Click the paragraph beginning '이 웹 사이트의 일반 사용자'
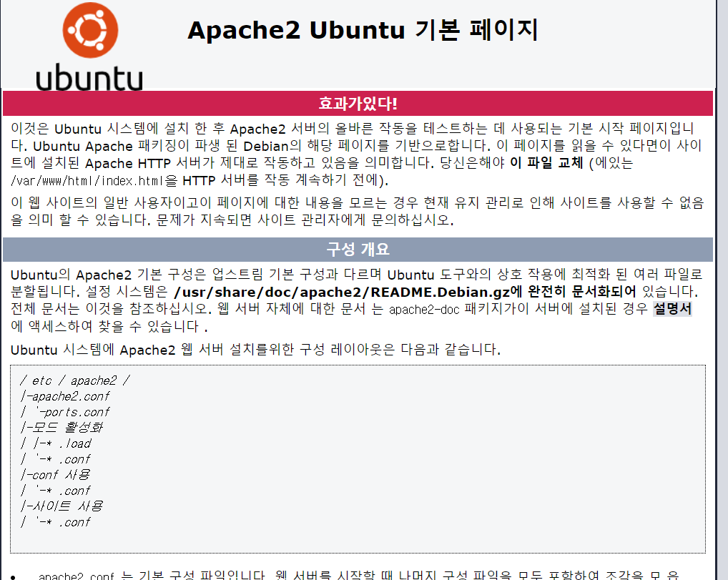This screenshot has width=728, height=580. click(357, 211)
